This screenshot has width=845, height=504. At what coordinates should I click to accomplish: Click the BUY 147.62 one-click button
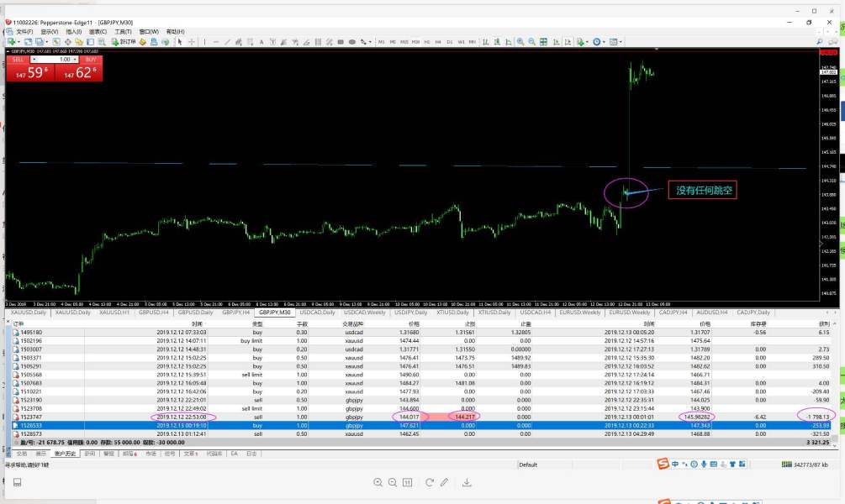coord(79,73)
